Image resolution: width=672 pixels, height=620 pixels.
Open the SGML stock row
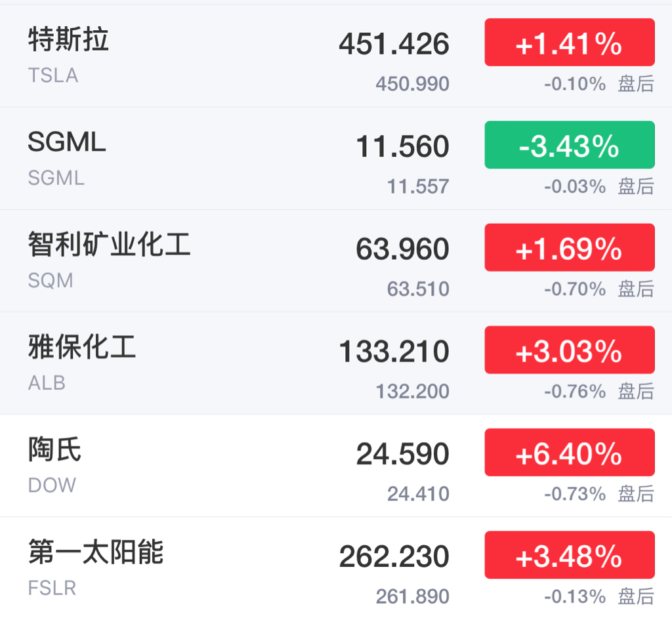[336, 159]
